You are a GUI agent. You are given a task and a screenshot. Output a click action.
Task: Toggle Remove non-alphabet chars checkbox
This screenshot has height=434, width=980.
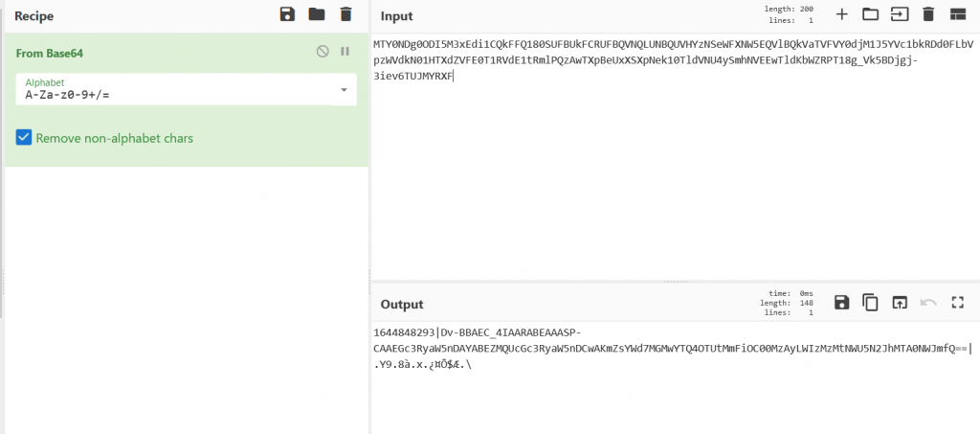24,138
